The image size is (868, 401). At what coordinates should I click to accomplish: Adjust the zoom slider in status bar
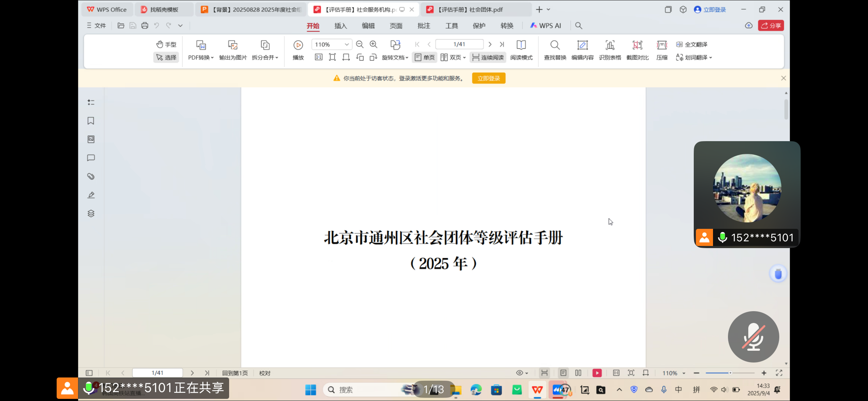tap(730, 373)
